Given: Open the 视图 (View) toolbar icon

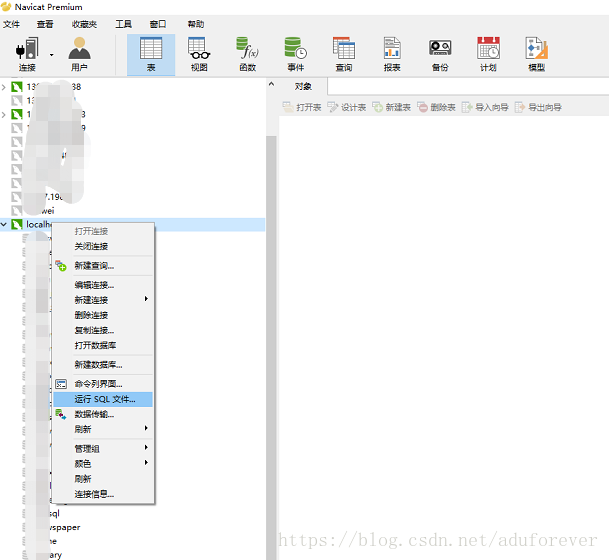Looking at the screenshot, I should pyautogui.click(x=199, y=55).
